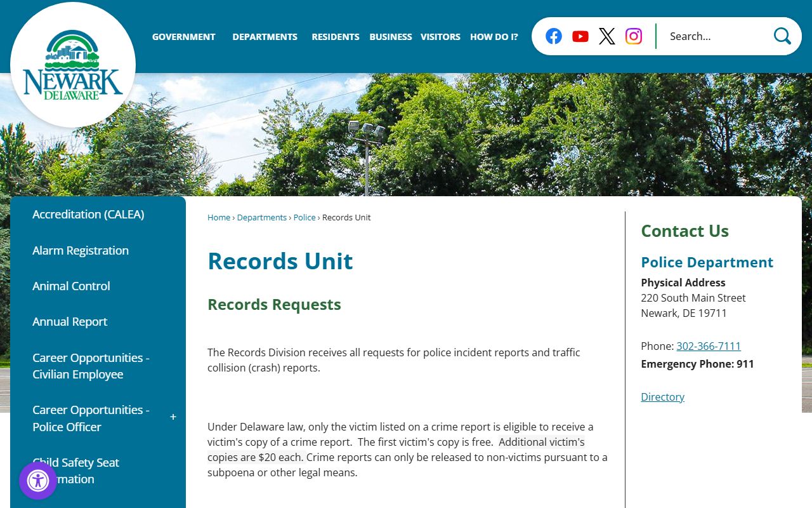Open Accreditation (CALEA) sidebar item
Viewport: 812px width, 508px height.
click(x=88, y=214)
